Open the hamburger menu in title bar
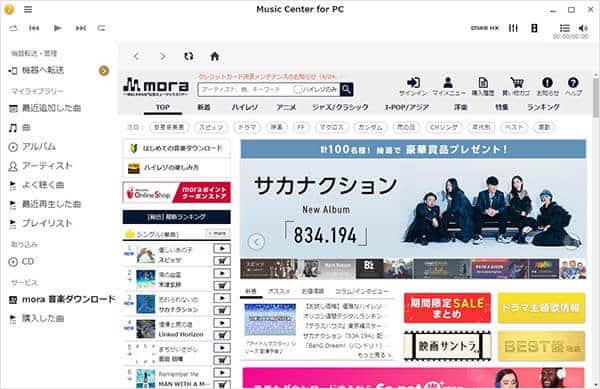The image size is (600, 389). coord(28,10)
